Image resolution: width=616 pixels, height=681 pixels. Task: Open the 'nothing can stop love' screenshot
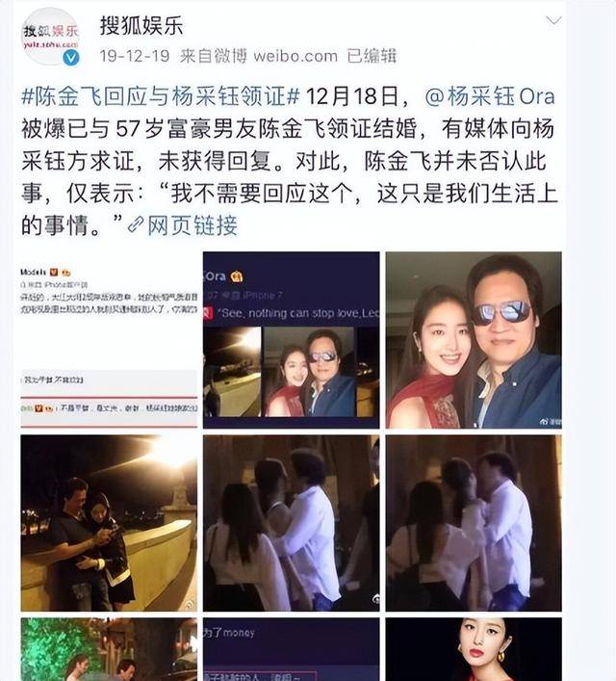[x=292, y=340]
